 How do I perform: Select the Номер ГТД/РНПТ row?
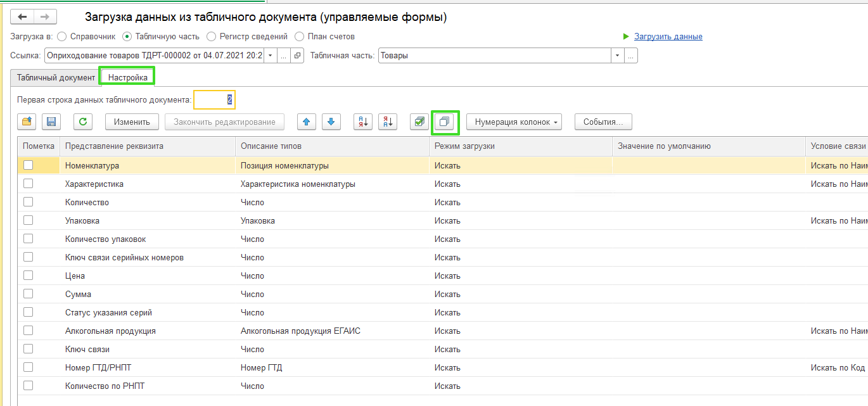click(443, 367)
